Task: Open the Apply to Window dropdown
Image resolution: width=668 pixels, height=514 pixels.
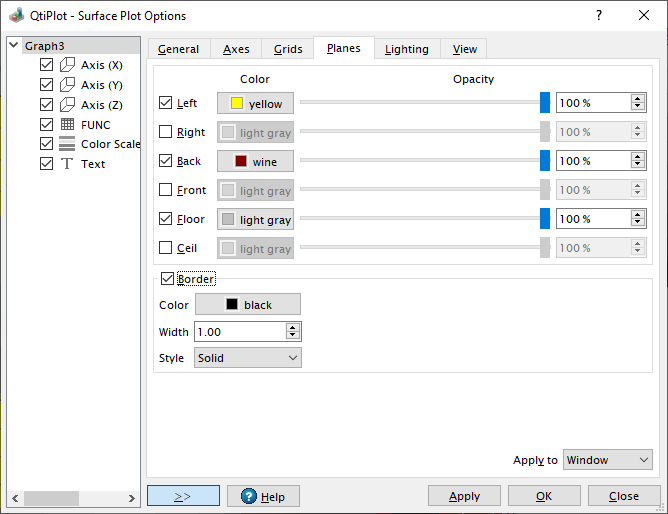Action: (607, 460)
